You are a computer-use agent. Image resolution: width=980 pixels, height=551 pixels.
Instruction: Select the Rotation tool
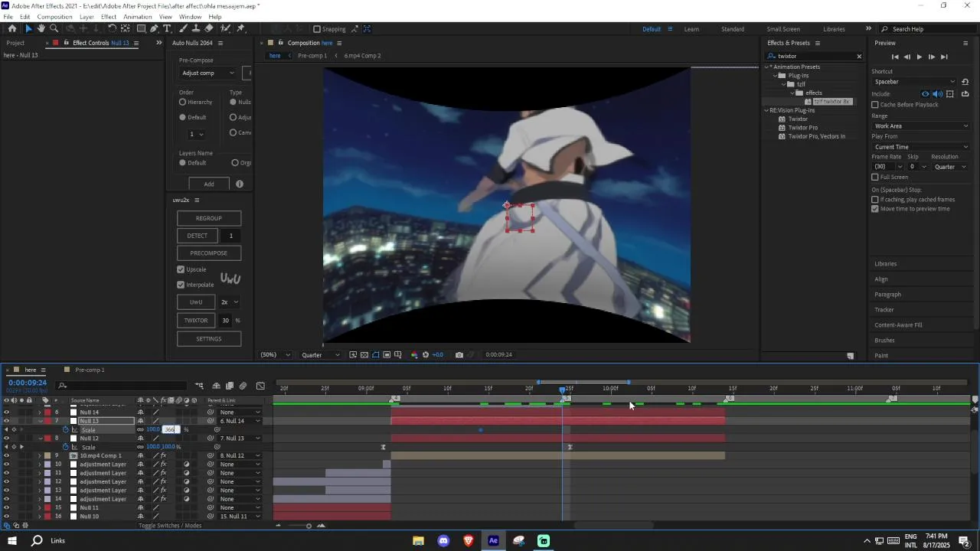coord(112,28)
